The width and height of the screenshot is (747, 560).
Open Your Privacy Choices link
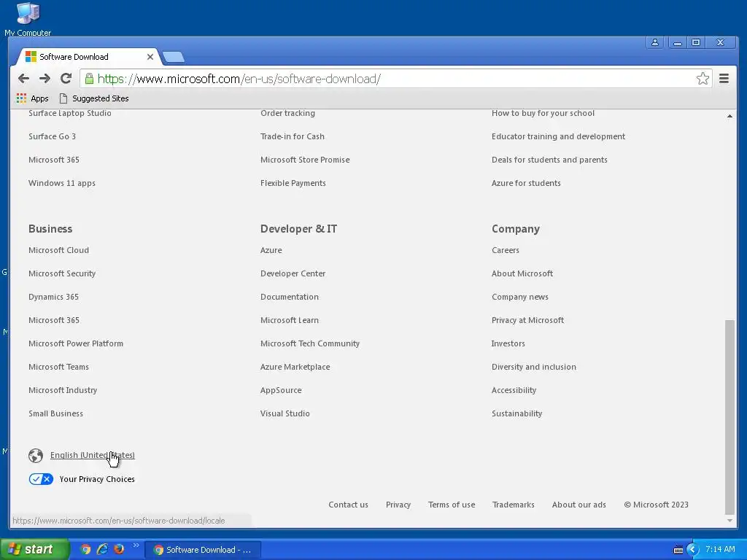pos(97,479)
